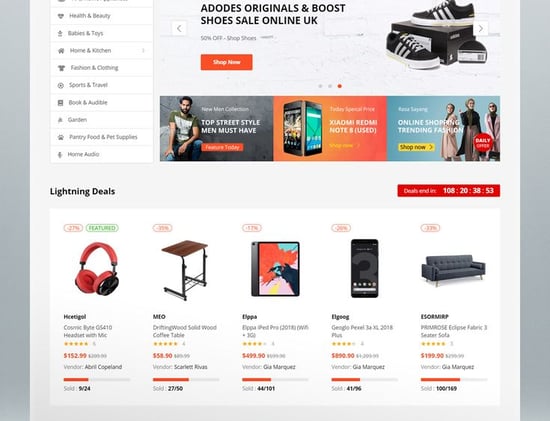Click the Home Audio microphone icon
Image resolution: width=550 pixels, height=421 pixels.
(x=60, y=155)
